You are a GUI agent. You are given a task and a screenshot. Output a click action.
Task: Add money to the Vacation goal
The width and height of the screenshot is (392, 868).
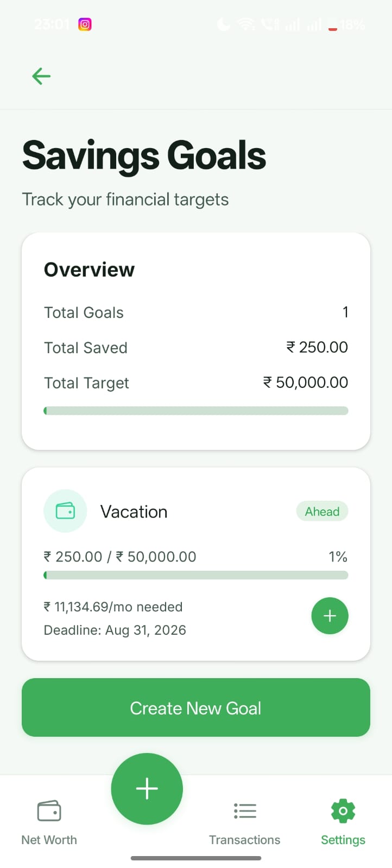click(330, 616)
